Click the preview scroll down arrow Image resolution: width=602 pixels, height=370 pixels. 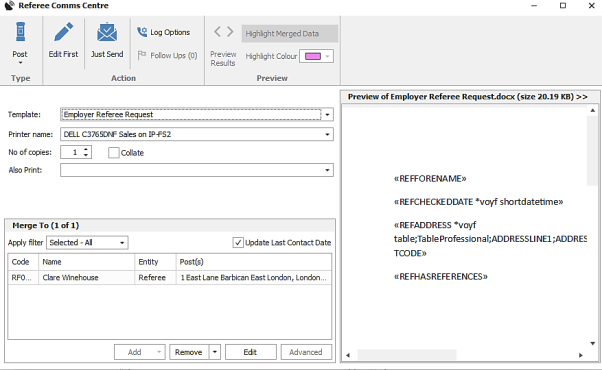pyautogui.click(x=593, y=344)
